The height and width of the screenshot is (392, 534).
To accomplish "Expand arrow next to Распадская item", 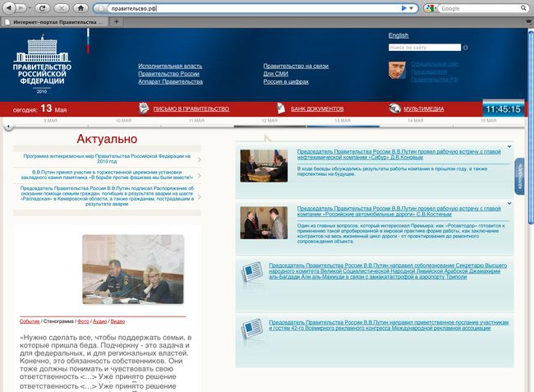I will pos(200,197).
